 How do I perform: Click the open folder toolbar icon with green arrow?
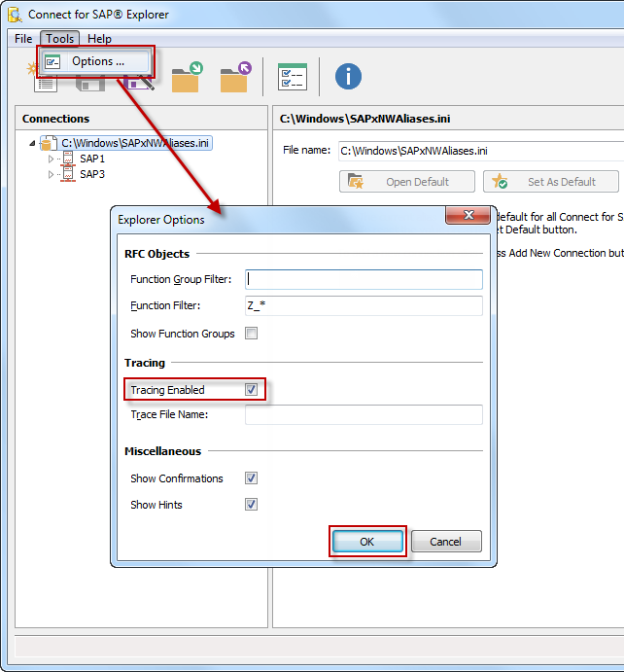click(x=188, y=77)
